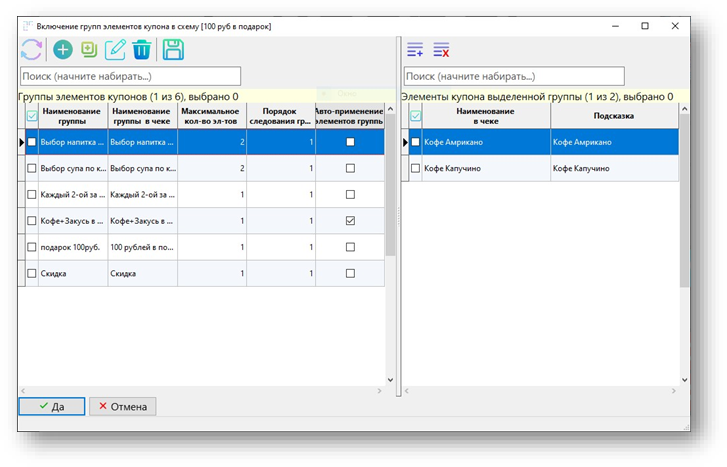The height and width of the screenshot is (467, 727).
Task: Check the row checkbox for Скидка group
Action: 32,273
